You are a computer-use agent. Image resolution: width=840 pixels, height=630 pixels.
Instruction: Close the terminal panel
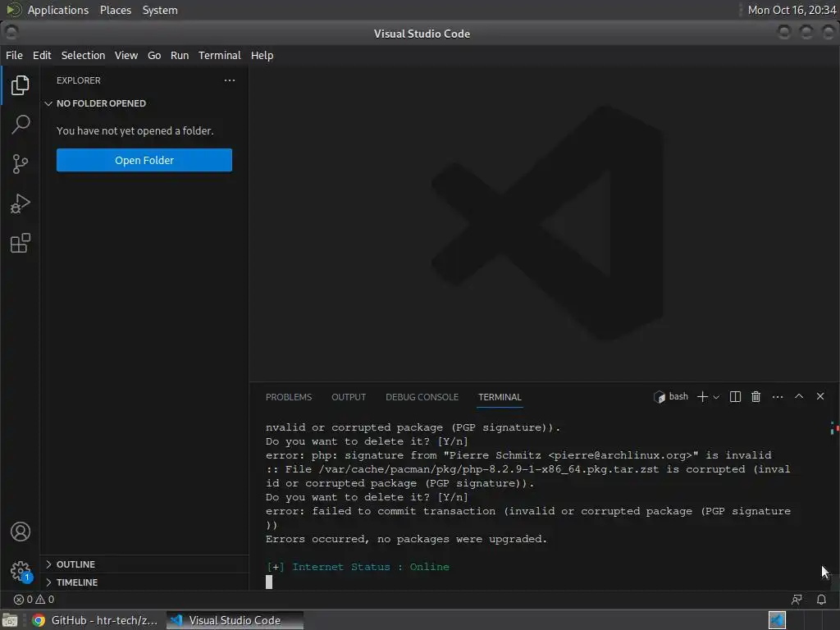820,396
